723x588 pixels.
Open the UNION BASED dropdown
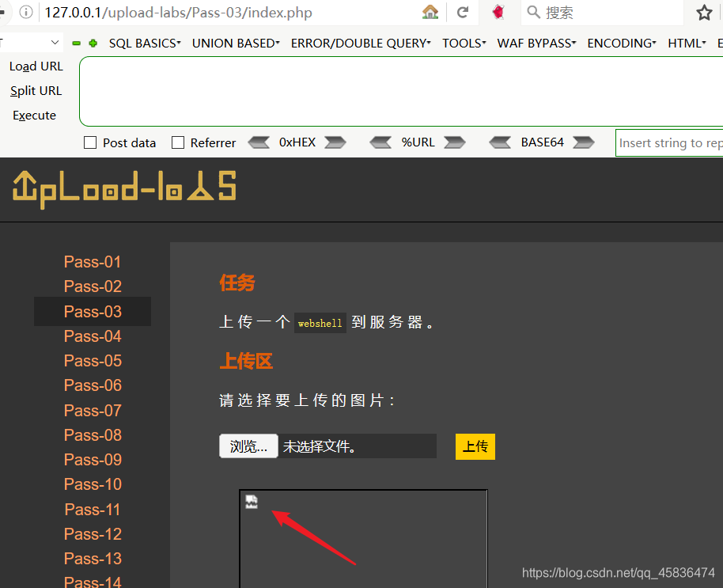[236, 44]
